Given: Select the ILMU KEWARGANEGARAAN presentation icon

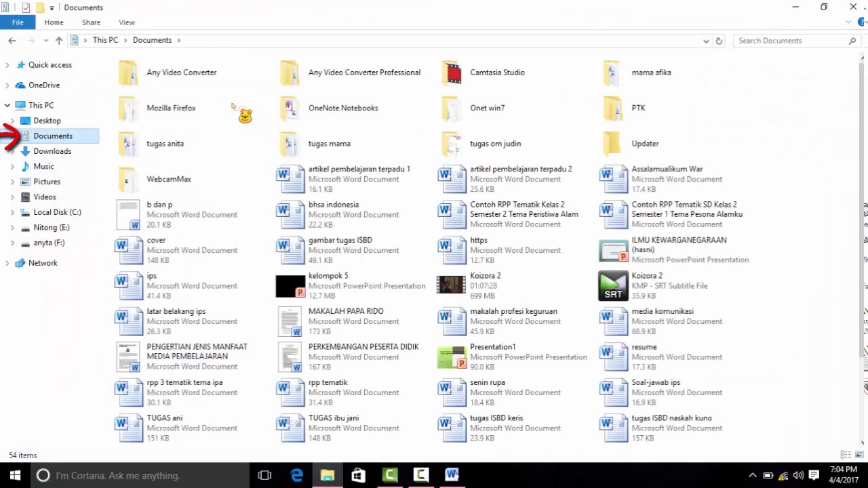Looking at the screenshot, I should pyautogui.click(x=613, y=250).
